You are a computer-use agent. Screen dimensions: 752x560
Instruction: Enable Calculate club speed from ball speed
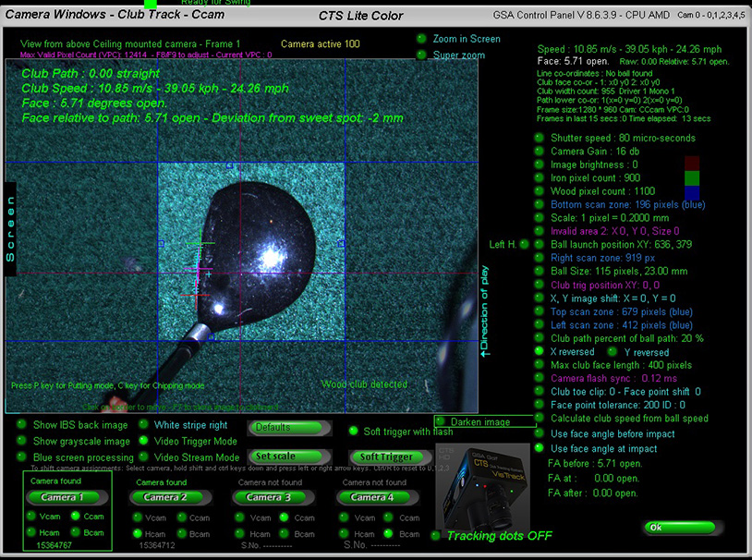(540, 418)
